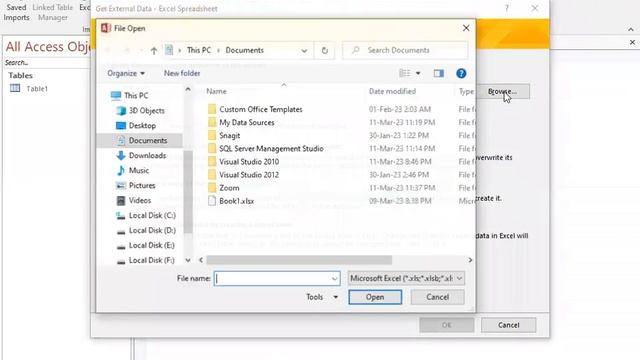Sort by Name column header
The image size is (640, 360).
point(216,91)
